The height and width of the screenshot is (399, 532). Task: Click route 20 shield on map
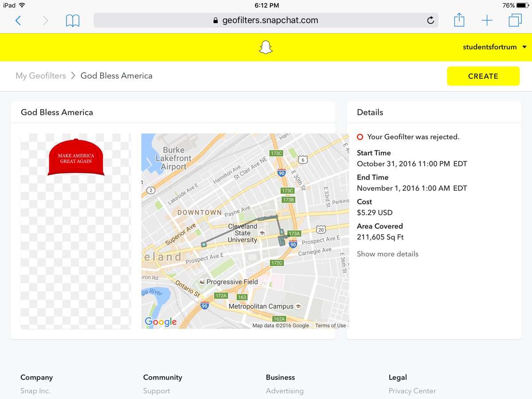pyautogui.click(x=321, y=230)
